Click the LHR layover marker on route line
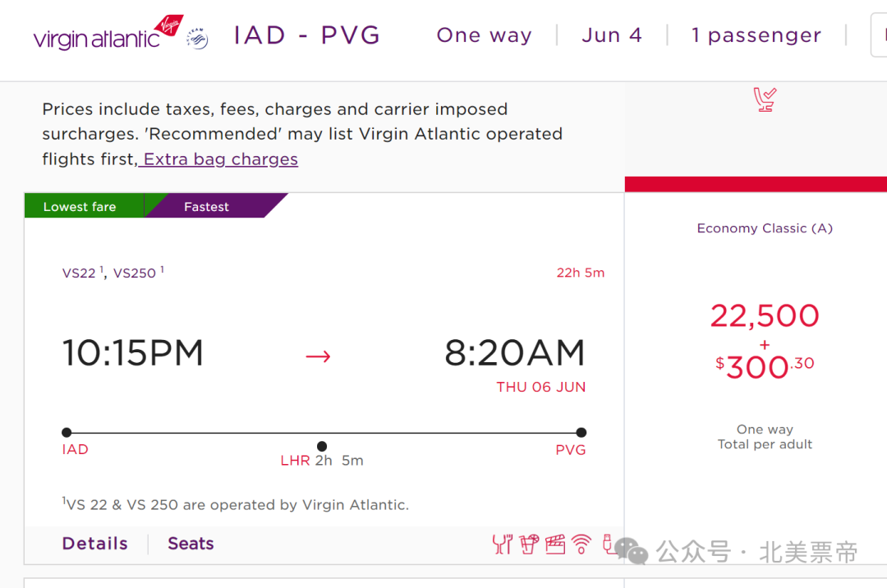 [322, 446]
